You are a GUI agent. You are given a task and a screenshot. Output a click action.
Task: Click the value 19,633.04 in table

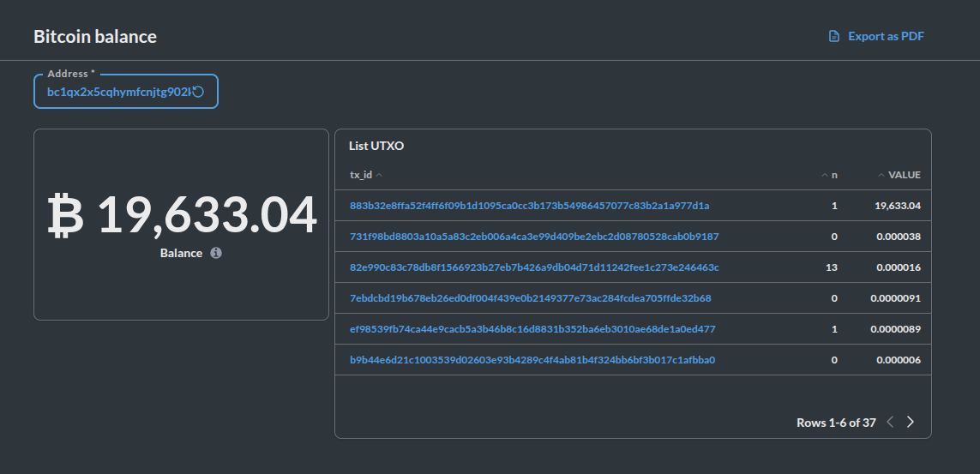tap(898, 206)
